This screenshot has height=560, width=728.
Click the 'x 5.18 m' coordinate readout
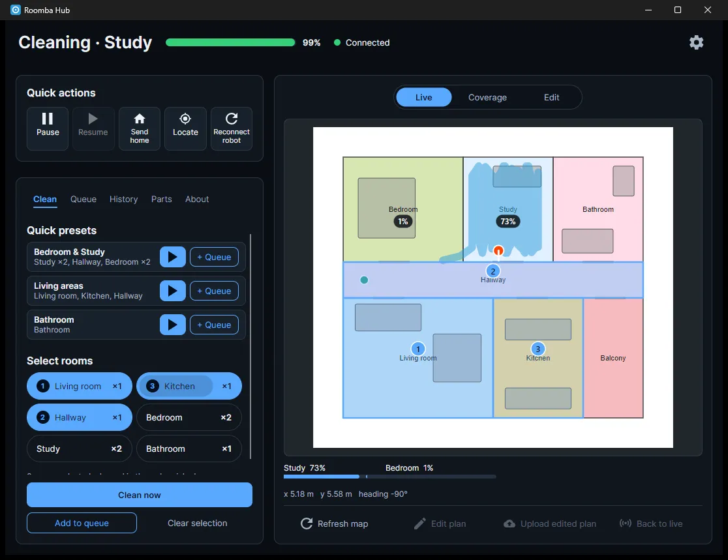(299, 494)
